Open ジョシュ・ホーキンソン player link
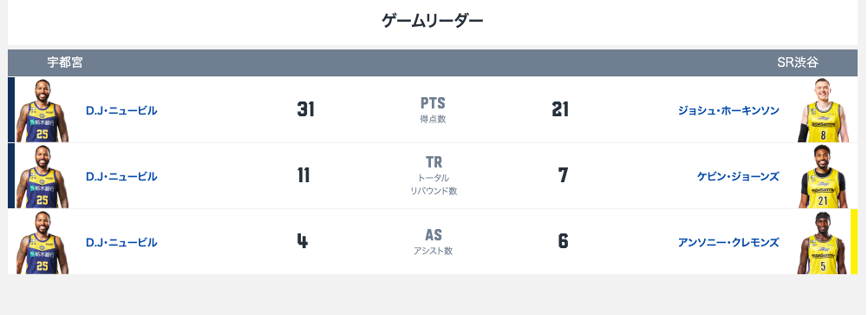 coord(728,111)
